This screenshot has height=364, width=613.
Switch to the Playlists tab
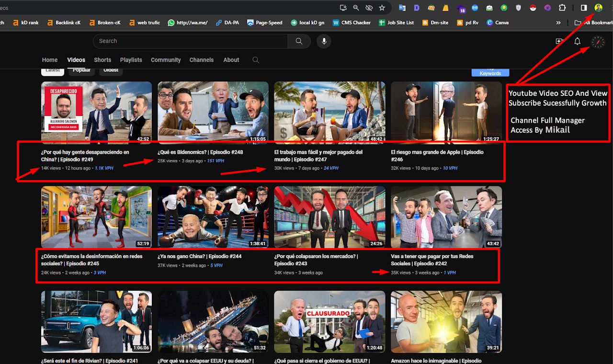click(131, 60)
